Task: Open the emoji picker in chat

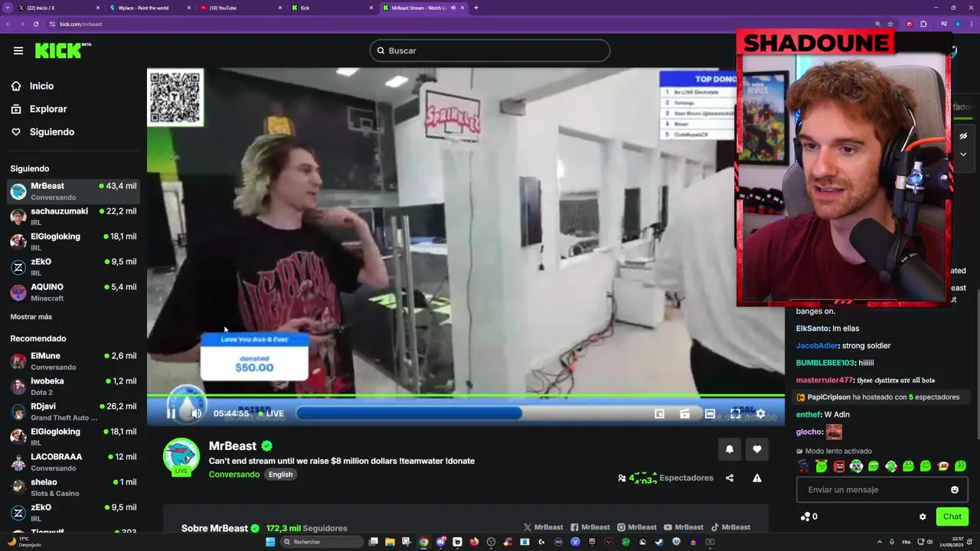Action: (955, 490)
